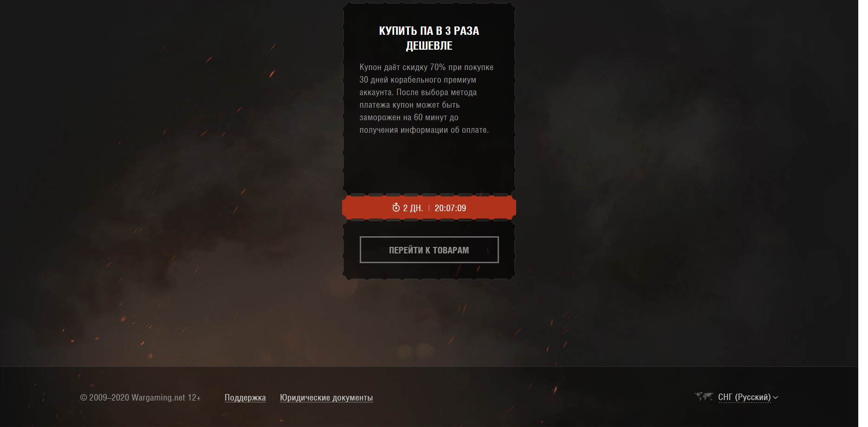Click the stopwatch icon in the red timer bar
This screenshot has width=868, height=427.
[396, 207]
